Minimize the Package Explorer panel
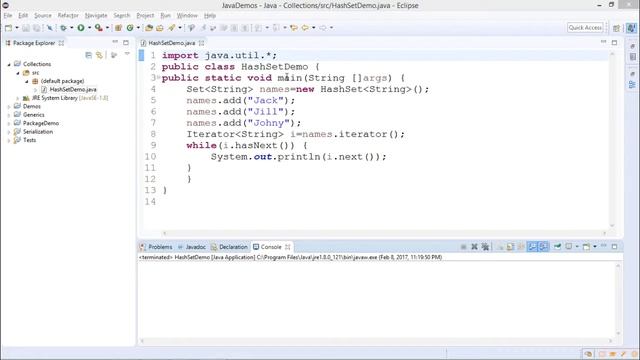640x360 pixels. pos(115,42)
